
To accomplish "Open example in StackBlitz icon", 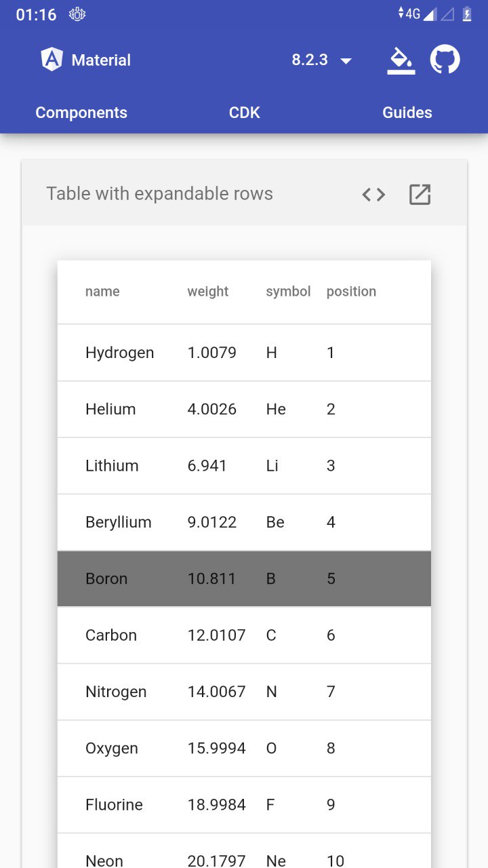I will (x=420, y=195).
